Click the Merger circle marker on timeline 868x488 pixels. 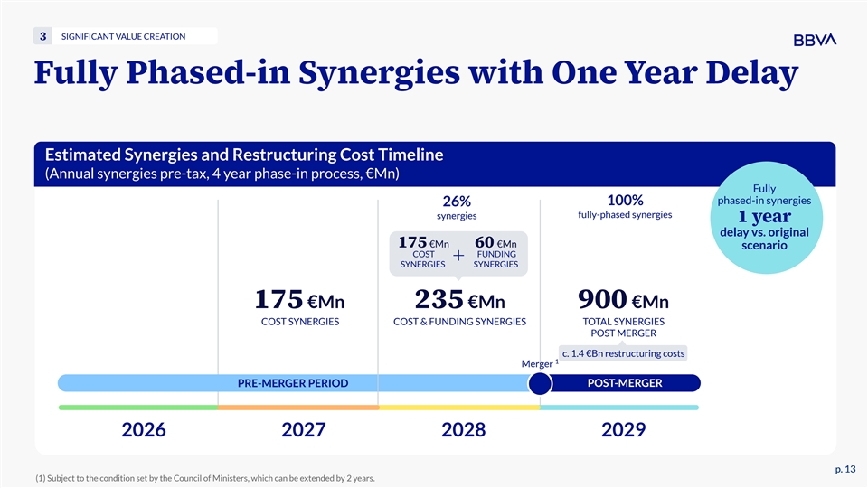[x=540, y=384]
